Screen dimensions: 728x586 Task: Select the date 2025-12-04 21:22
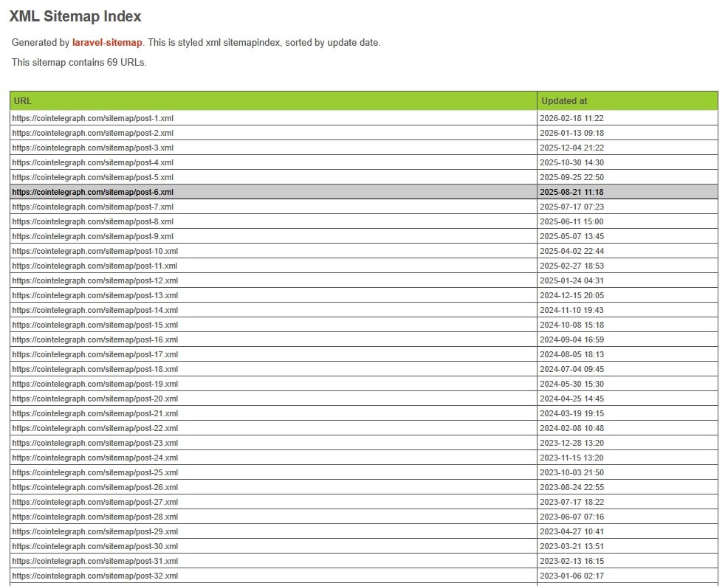[x=571, y=148]
